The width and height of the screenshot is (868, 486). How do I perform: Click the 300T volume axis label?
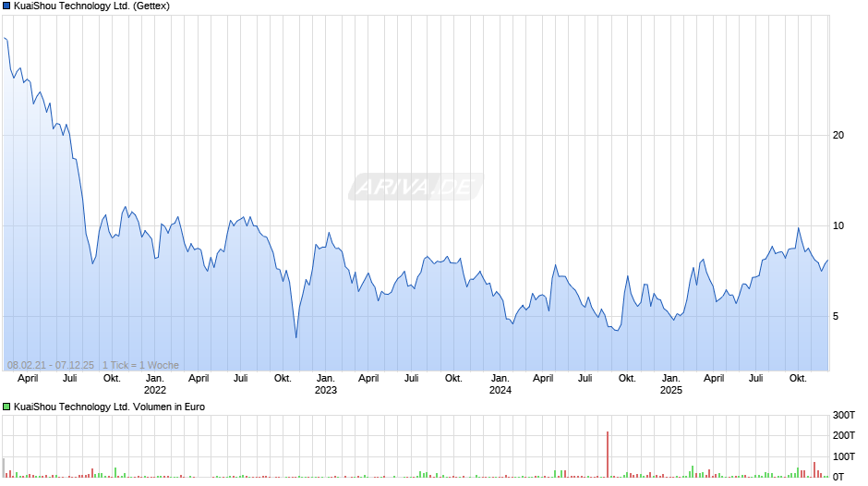[x=844, y=415]
